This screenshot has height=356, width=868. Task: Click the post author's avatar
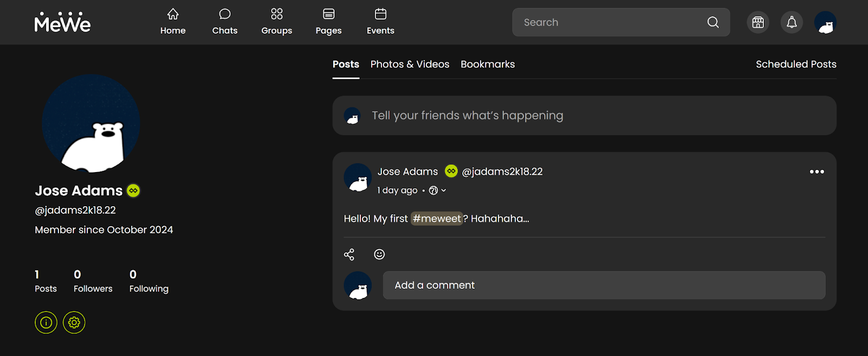[x=358, y=177]
